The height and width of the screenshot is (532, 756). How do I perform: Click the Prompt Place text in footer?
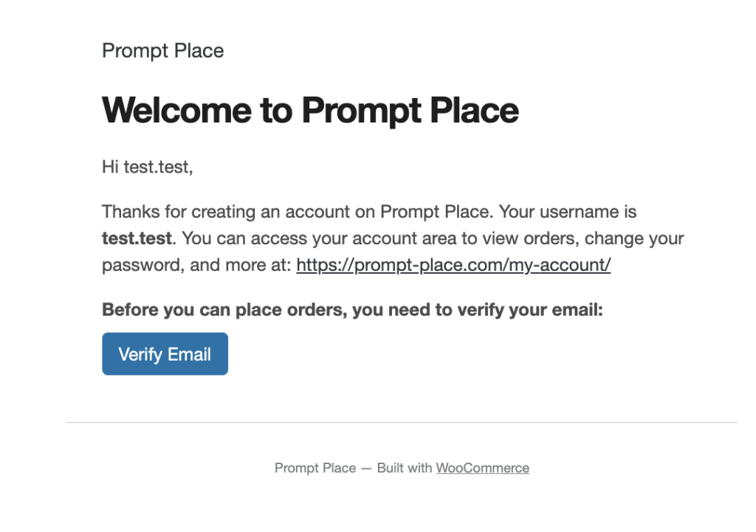pyautogui.click(x=315, y=468)
